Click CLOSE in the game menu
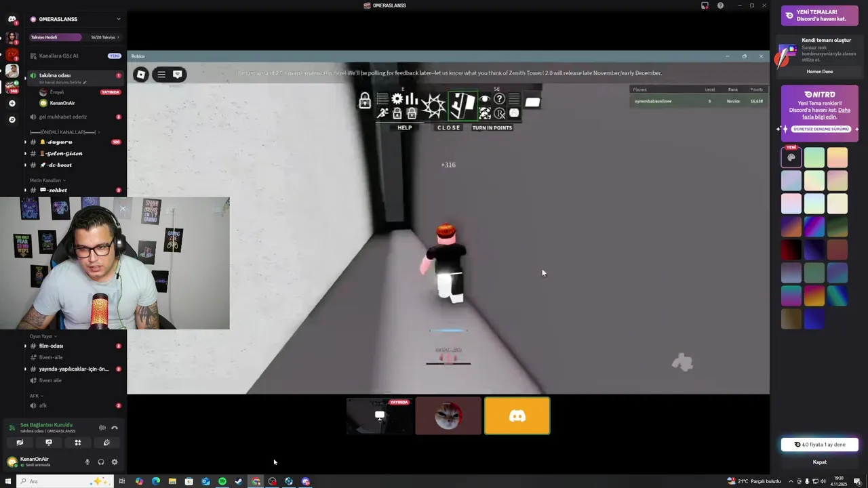 [x=448, y=127]
